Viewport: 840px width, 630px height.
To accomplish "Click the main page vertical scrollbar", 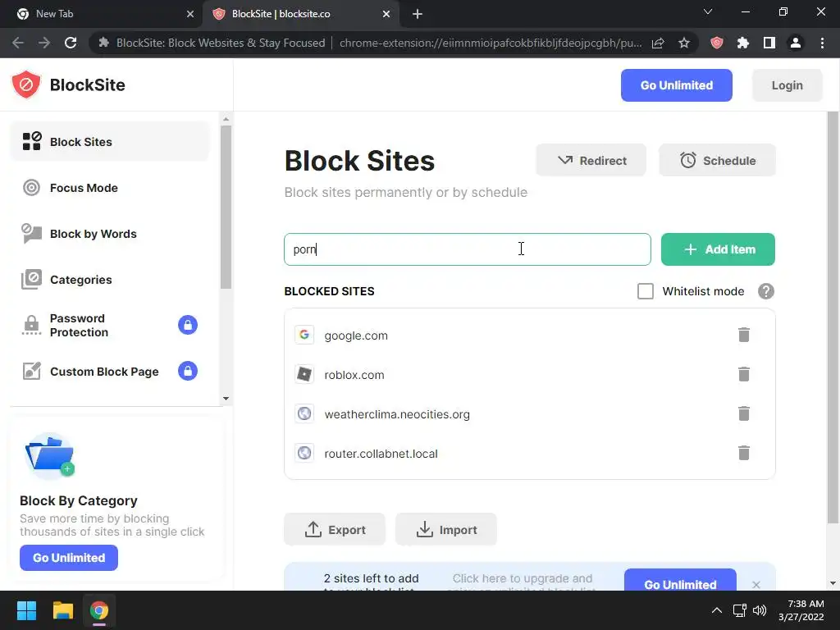I will point(833,316).
